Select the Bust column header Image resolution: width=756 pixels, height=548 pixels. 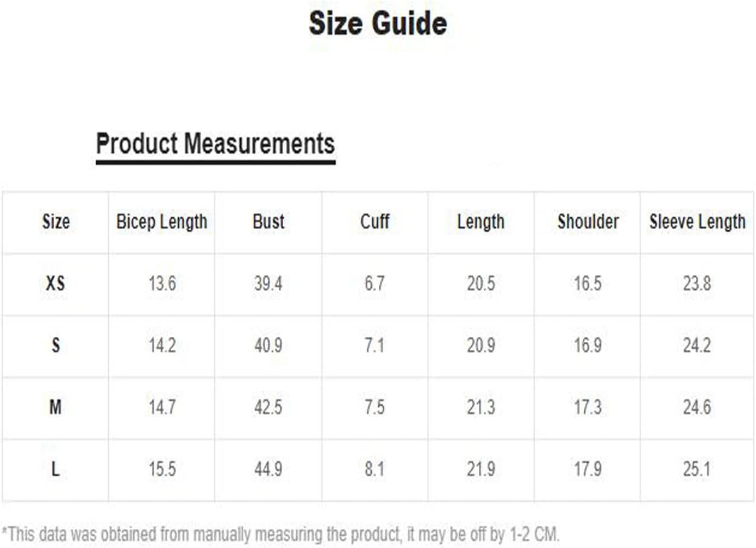click(268, 222)
